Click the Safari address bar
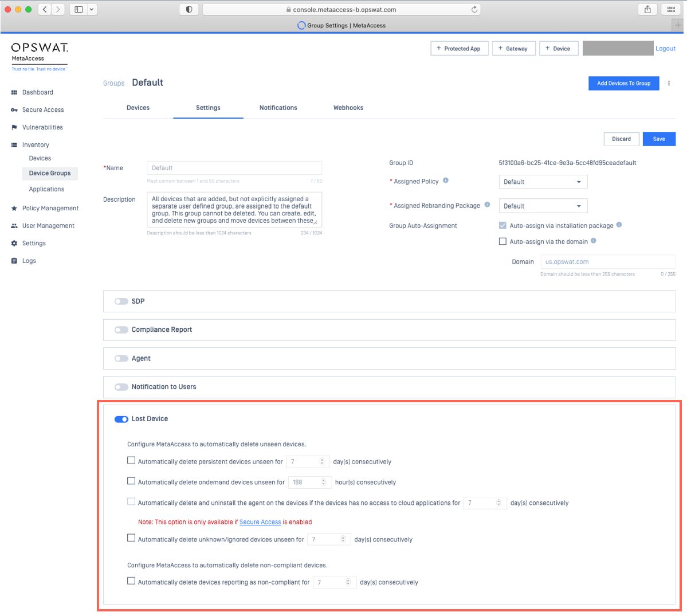The image size is (687, 616). [x=341, y=10]
